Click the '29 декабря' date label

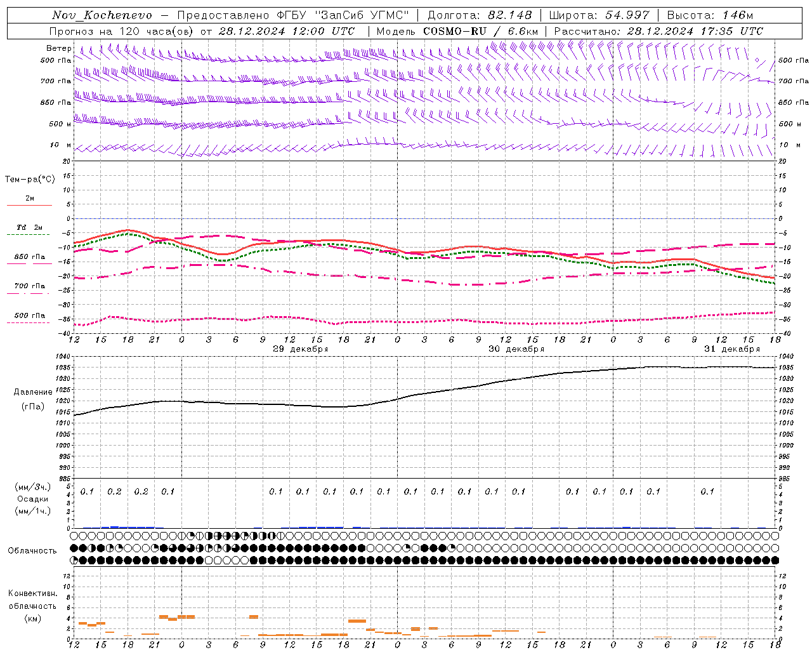(x=300, y=349)
